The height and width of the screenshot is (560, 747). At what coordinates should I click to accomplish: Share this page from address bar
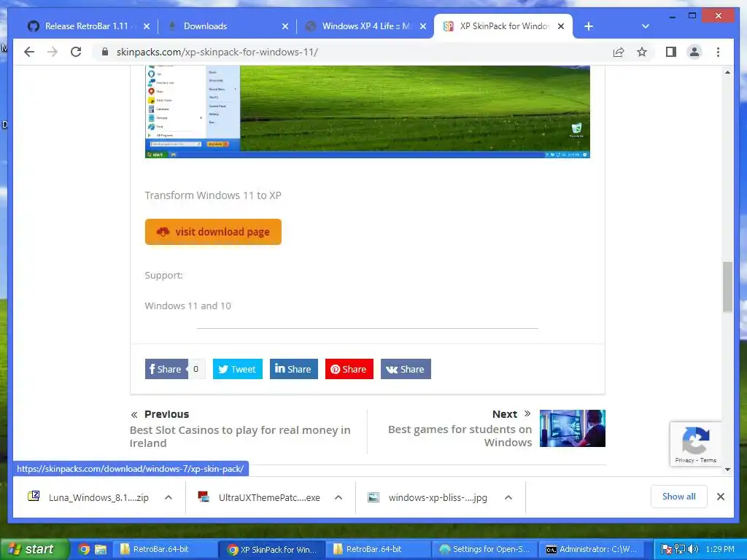tap(619, 52)
